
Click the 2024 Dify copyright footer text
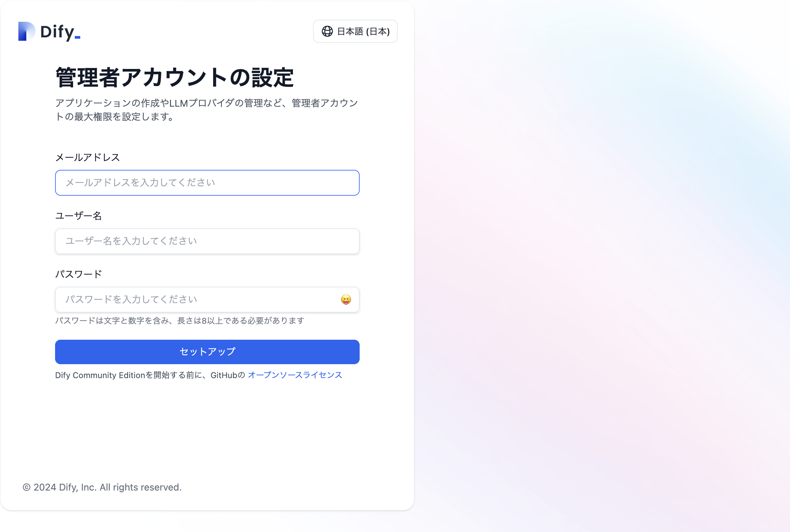pyautogui.click(x=102, y=487)
